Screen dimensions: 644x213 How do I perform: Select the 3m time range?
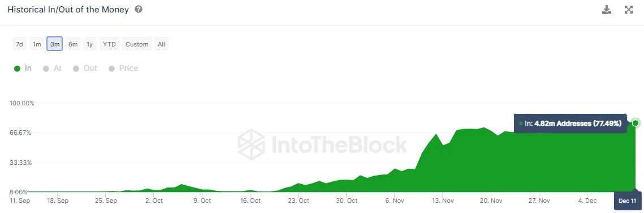click(x=55, y=44)
